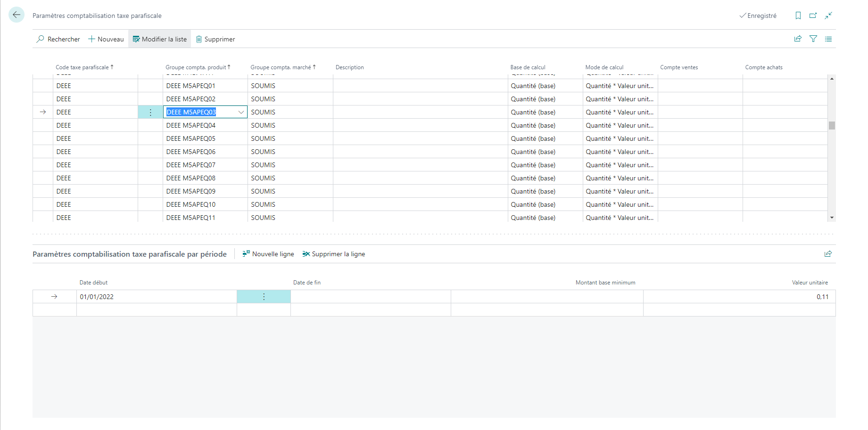This screenshot has height=430, width=868.
Task: Click the vertical scrollbar thumb of the list
Action: [832, 125]
